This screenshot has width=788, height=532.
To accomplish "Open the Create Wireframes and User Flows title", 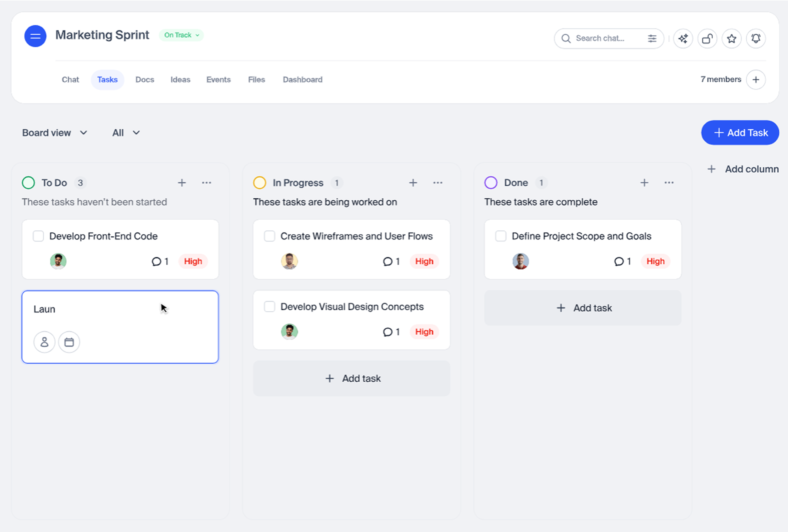I will (356, 236).
